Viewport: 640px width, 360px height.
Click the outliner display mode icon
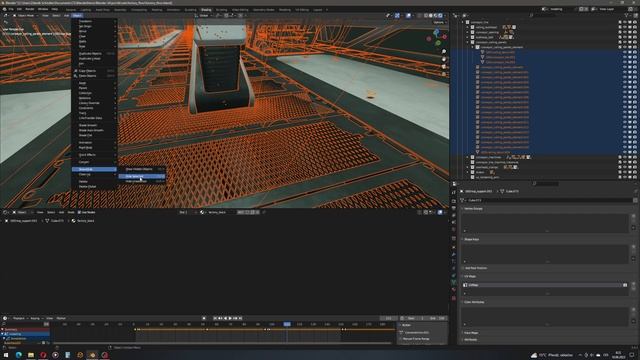pos(464,16)
